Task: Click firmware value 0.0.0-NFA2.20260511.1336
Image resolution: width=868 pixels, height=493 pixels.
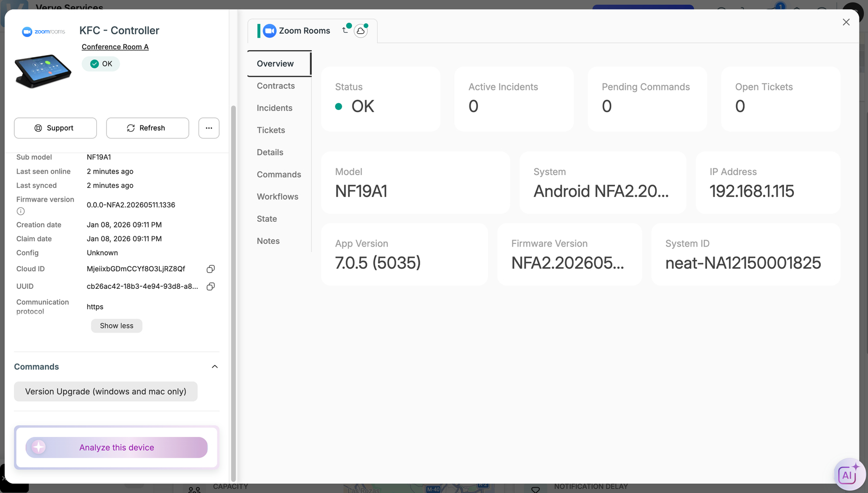Action: [131, 205]
